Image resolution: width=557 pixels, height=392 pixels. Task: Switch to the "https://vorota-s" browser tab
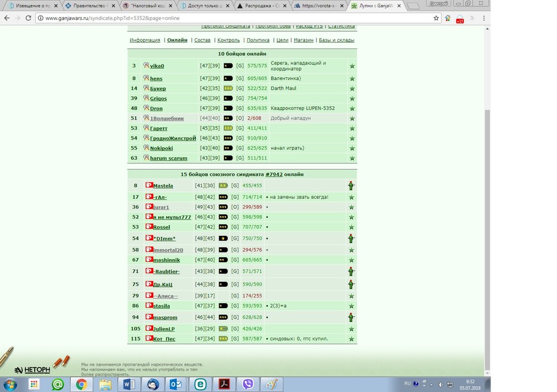click(319, 5)
